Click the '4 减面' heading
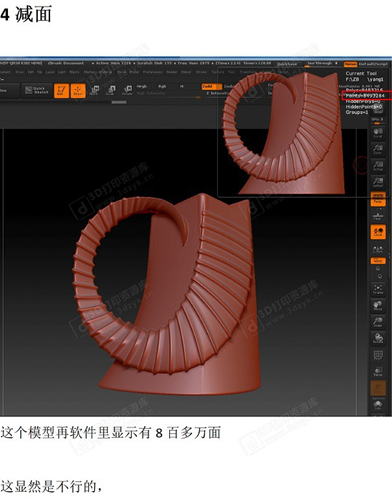 point(26,15)
